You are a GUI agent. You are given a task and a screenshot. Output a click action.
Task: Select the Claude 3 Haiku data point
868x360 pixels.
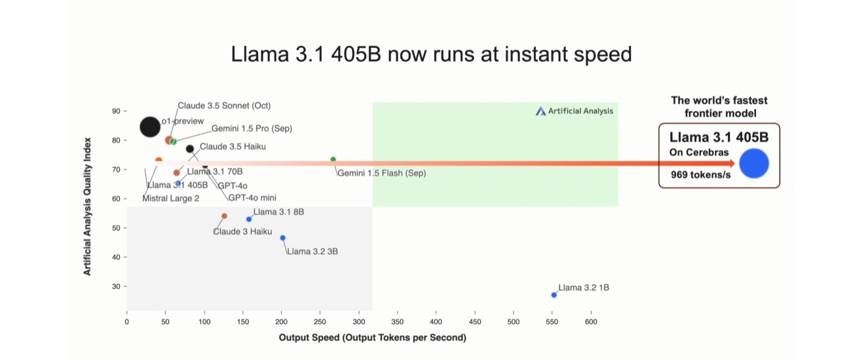[x=224, y=216]
